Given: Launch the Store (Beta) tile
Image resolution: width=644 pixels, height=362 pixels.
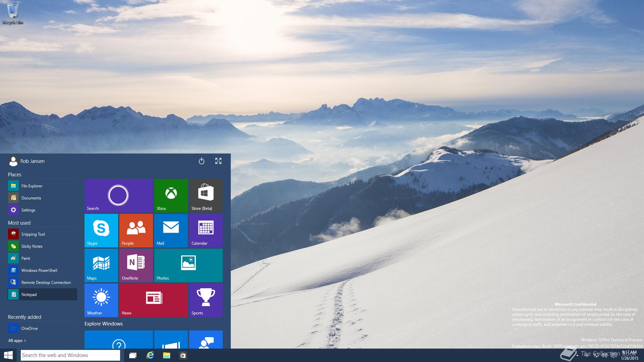Looking at the screenshot, I should 206,195.
